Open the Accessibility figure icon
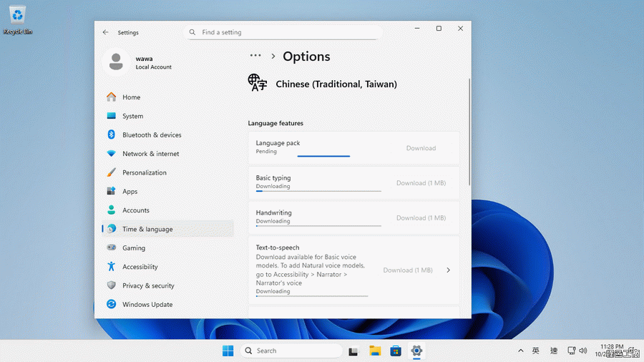 coord(111,267)
